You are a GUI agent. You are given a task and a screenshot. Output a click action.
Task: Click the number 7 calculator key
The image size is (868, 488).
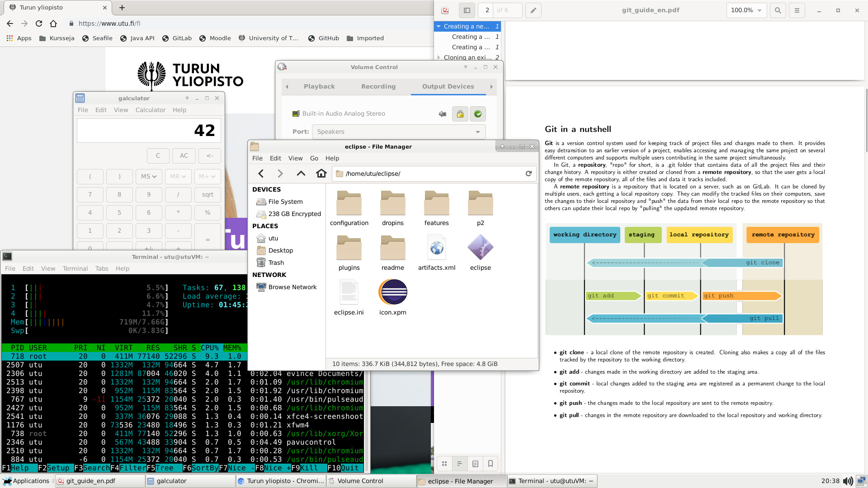pyautogui.click(x=90, y=195)
